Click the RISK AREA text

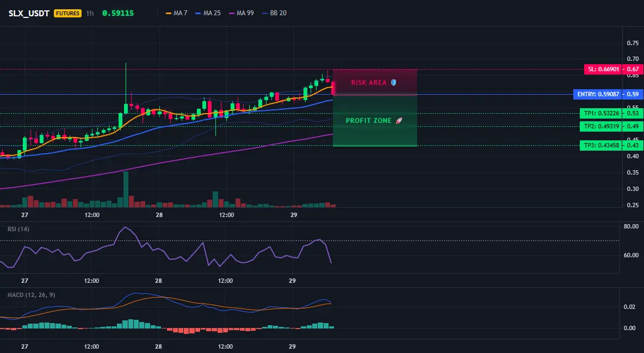(369, 83)
